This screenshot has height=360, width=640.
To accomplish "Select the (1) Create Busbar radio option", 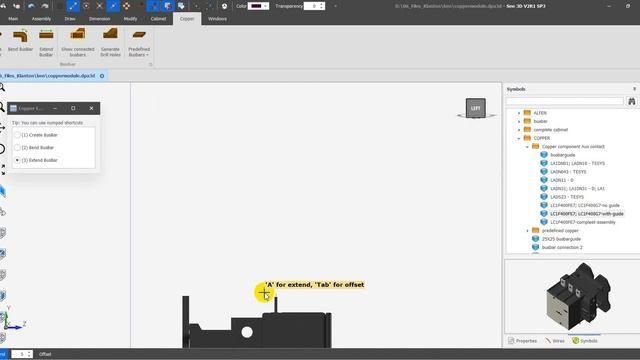I will click(x=17, y=135).
